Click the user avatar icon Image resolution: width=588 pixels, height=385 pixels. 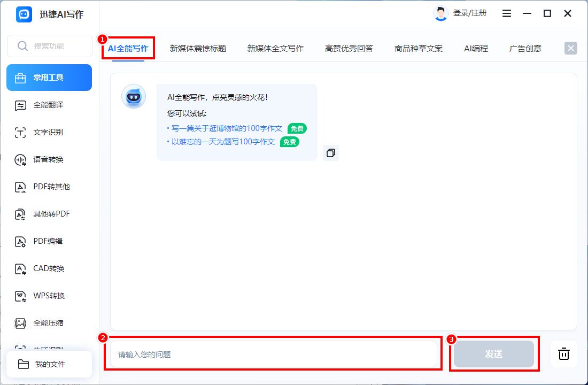click(440, 13)
